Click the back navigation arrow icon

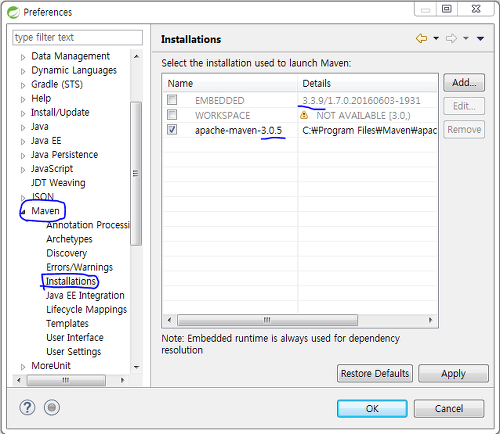click(x=421, y=38)
